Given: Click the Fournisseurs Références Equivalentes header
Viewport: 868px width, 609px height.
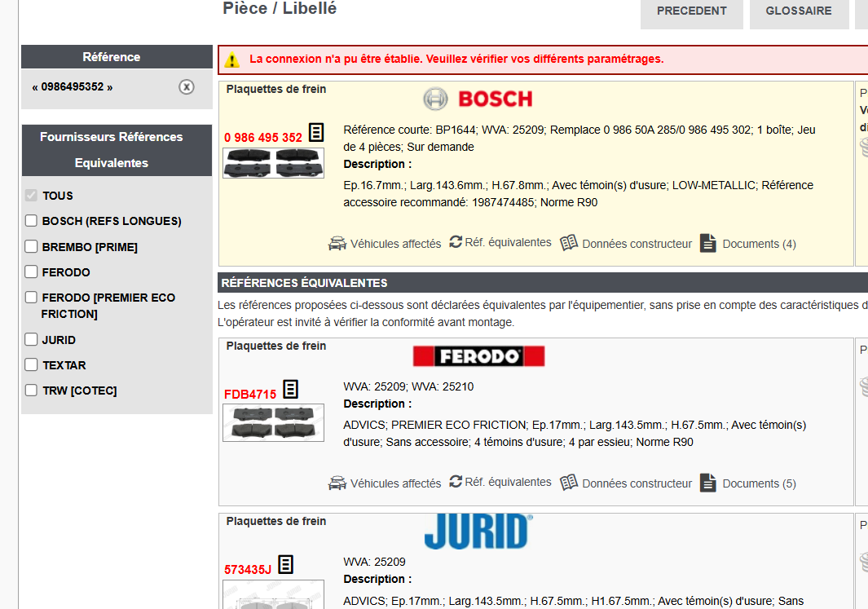Looking at the screenshot, I should click(117, 150).
